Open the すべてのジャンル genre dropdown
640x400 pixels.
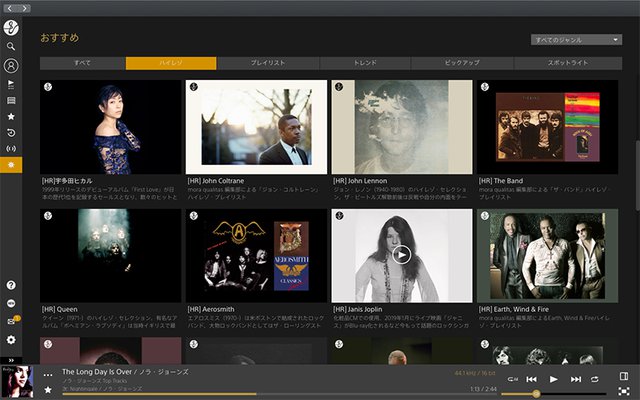tap(577, 40)
